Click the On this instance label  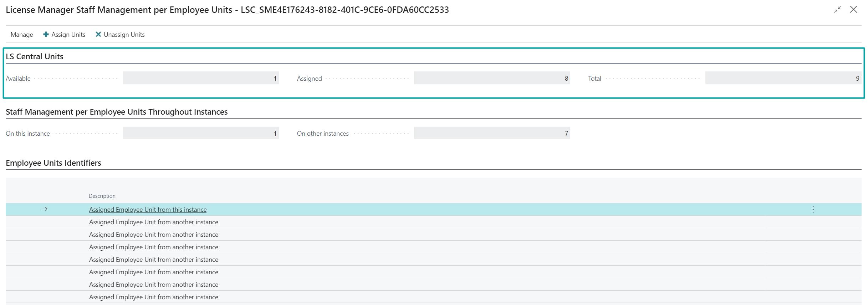(28, 134)
